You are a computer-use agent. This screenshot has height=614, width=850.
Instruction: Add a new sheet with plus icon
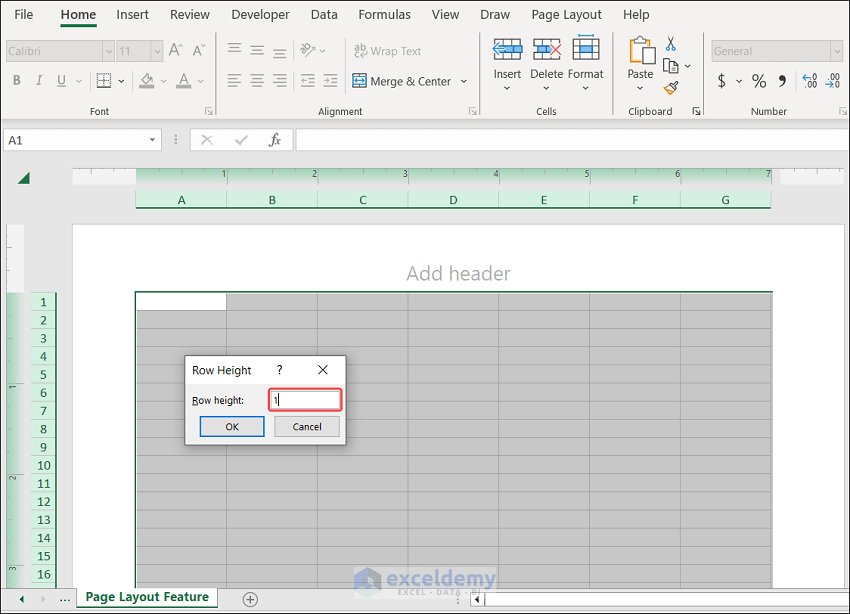click(x=250, y=599)
